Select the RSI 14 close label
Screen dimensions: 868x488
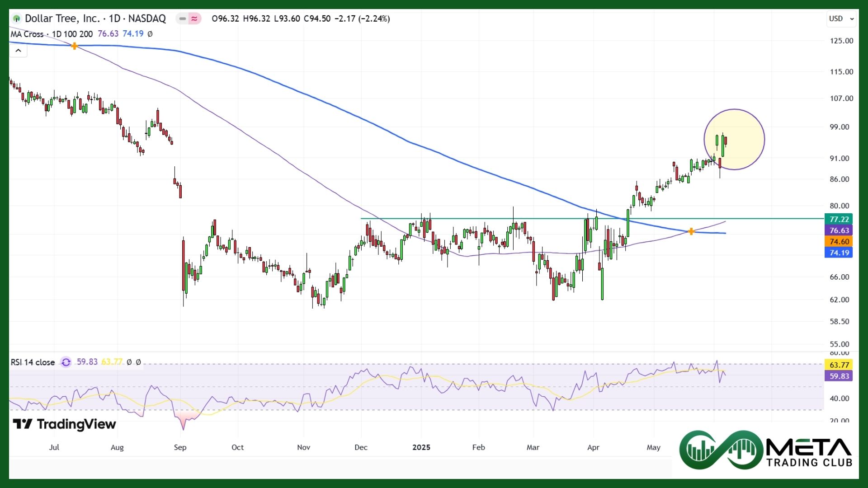(x=33, y=362)
